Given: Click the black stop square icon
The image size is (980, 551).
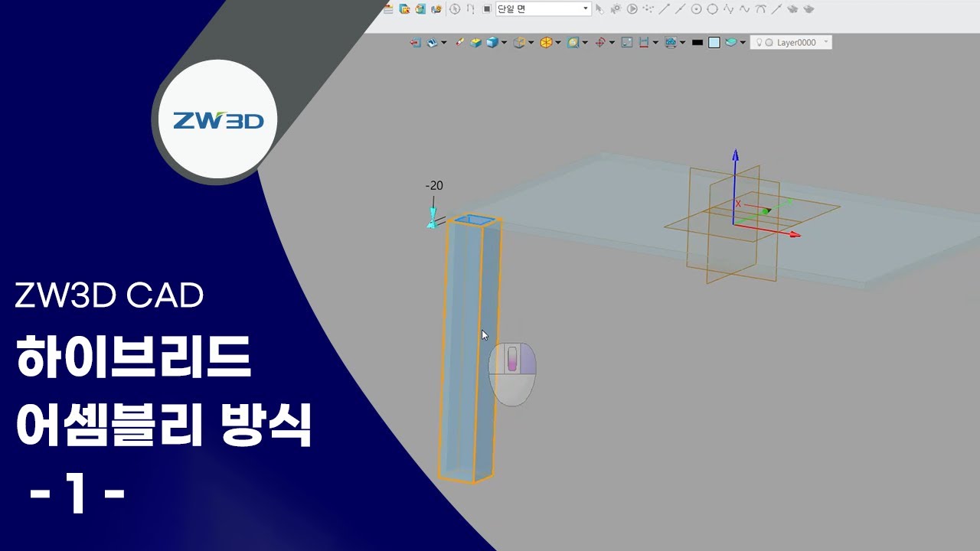Looking at the screenshot, I should click(487, 9).
